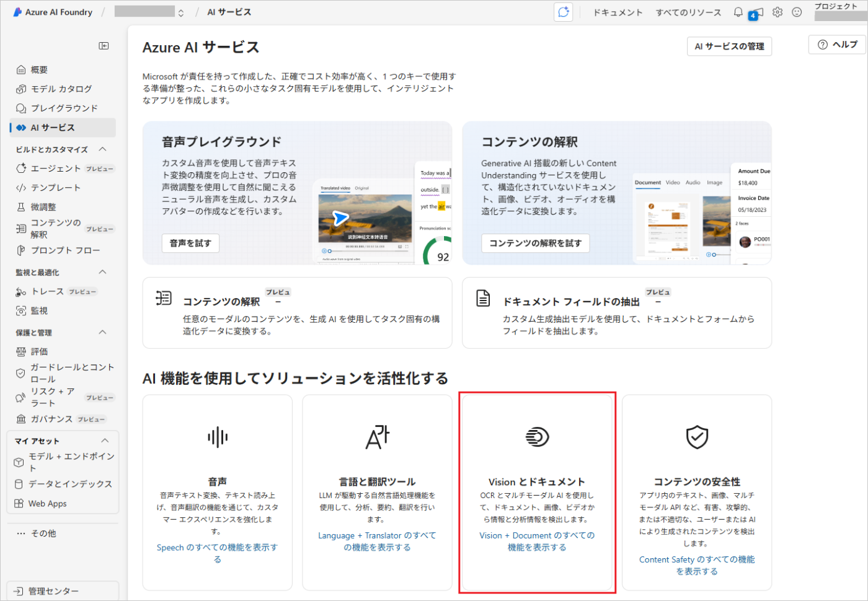Open the announcements megaphone icon with badge
Image resolution: width=868 pixels, height=601 pixels.
pos(757,13)
